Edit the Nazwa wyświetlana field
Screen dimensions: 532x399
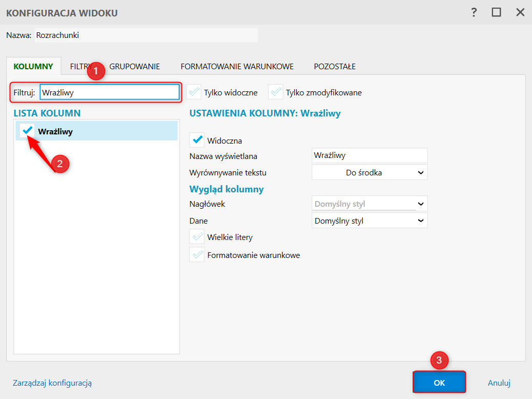(370, 155)
